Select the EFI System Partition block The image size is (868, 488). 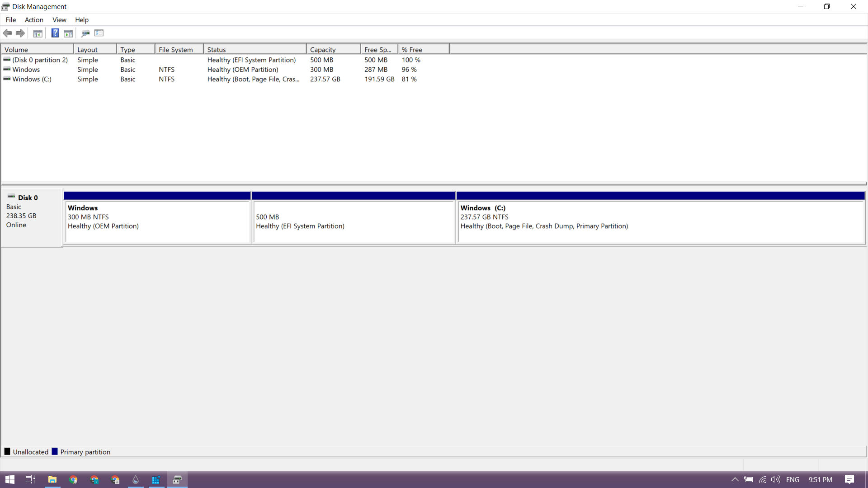tap(354, 221)
